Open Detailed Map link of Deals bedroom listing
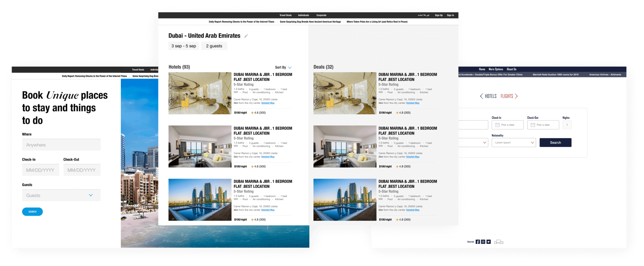Viewport: 644px width, 266px height. pos(412,157)
